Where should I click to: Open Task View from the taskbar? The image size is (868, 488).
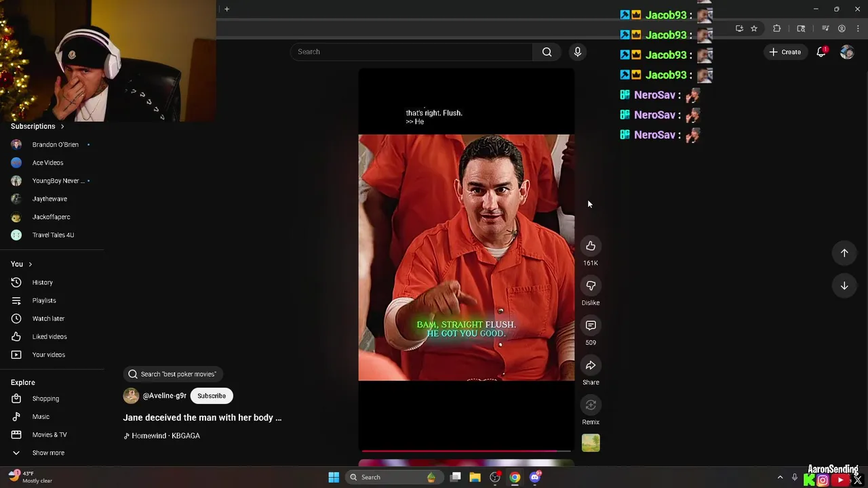(x=456, y=477)
